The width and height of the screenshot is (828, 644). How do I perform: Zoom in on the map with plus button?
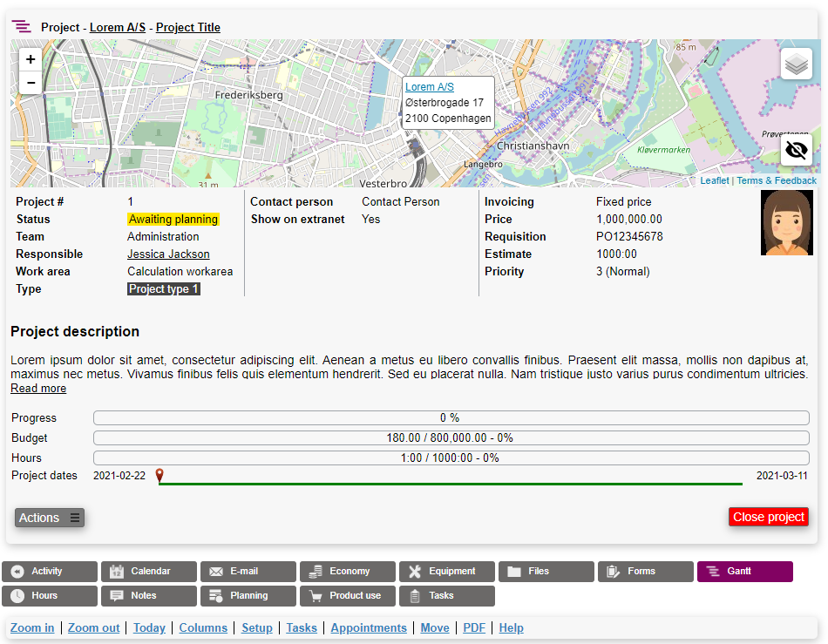pyautogui.click(x=31, y=60)
